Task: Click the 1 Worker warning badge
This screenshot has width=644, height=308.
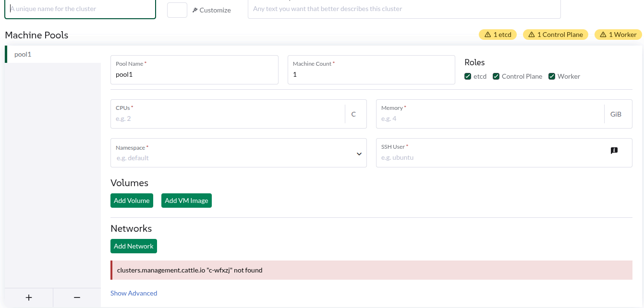Action: click(618, 35)
